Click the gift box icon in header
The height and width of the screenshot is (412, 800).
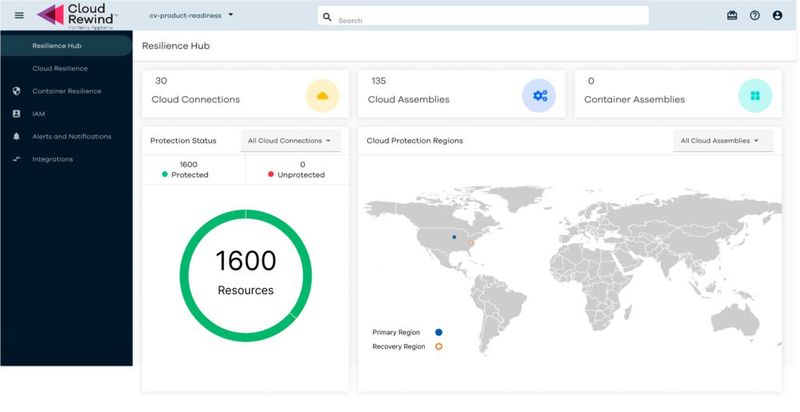[732, 16]
